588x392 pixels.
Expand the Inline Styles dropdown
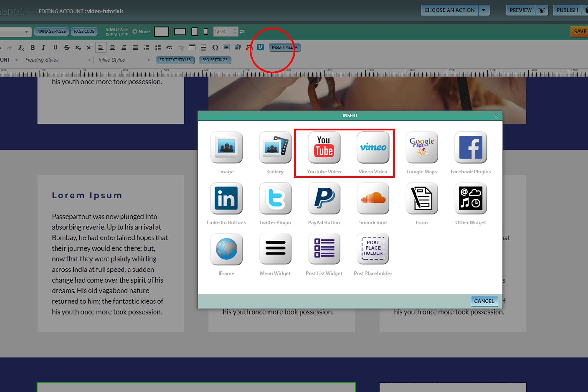[x=124, y=60]
